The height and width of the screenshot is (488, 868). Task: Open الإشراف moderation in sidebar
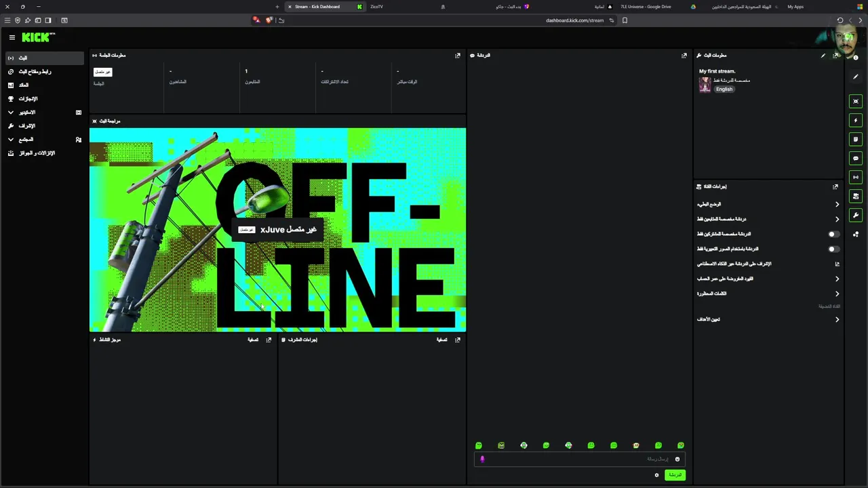click(x=44, y=125)
